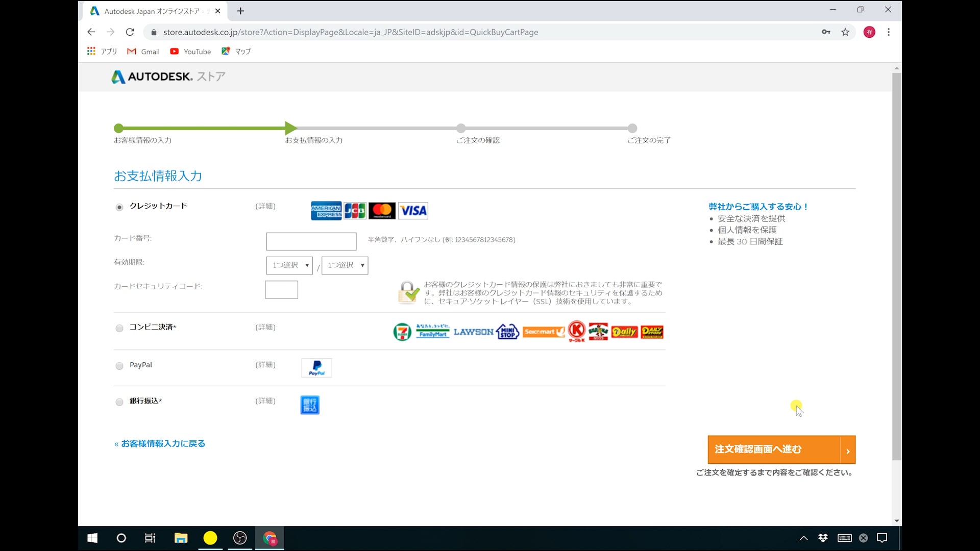Screen dimensions: 980x551
Task: Click 注文確認画面へ進む button
Action: click(x=781, y=449)
